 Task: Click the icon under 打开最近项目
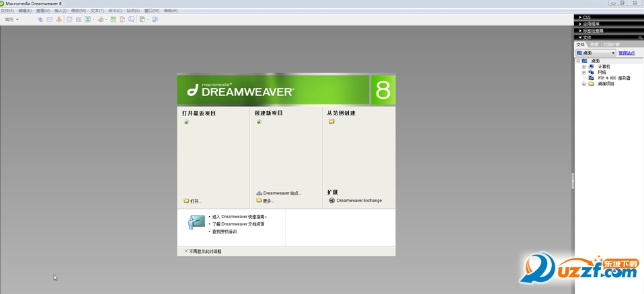pyautogui.click(x=186, y=121)
